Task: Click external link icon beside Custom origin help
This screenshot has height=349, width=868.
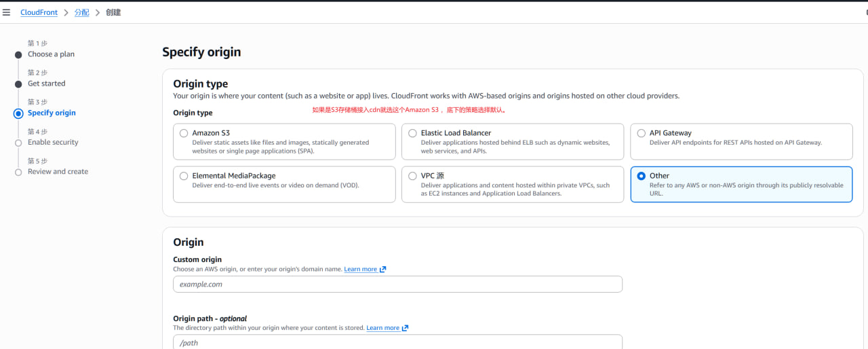Action: coord(382,270)
